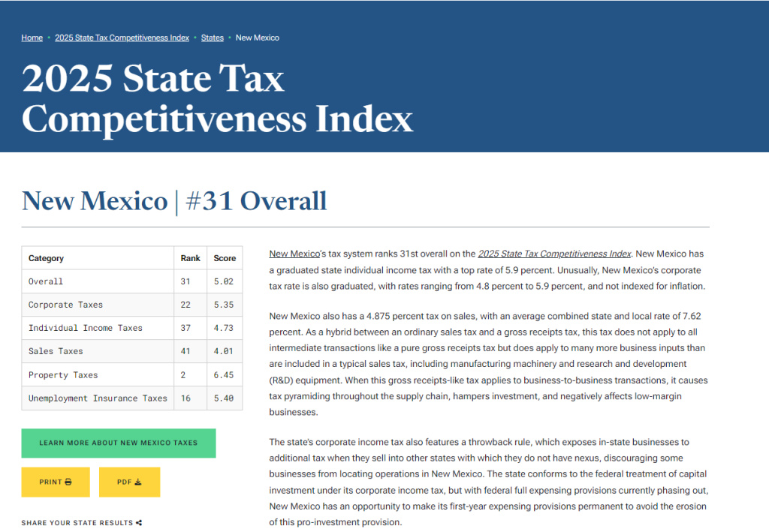The width and height of the screenshot is (769, 532).
Task: Click the download arrow icon beside PDF
Action: 138,482
